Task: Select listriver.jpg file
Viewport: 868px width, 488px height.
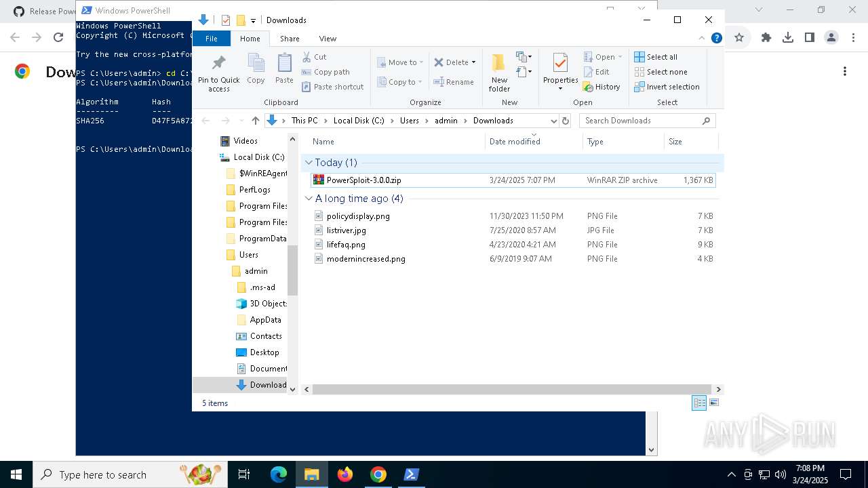Action: [513, 230]
